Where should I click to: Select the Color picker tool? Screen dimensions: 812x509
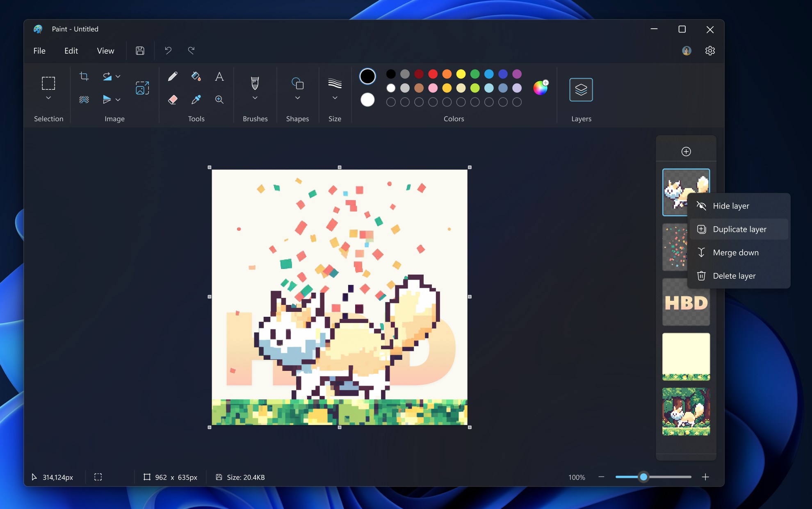coord(196,98)
